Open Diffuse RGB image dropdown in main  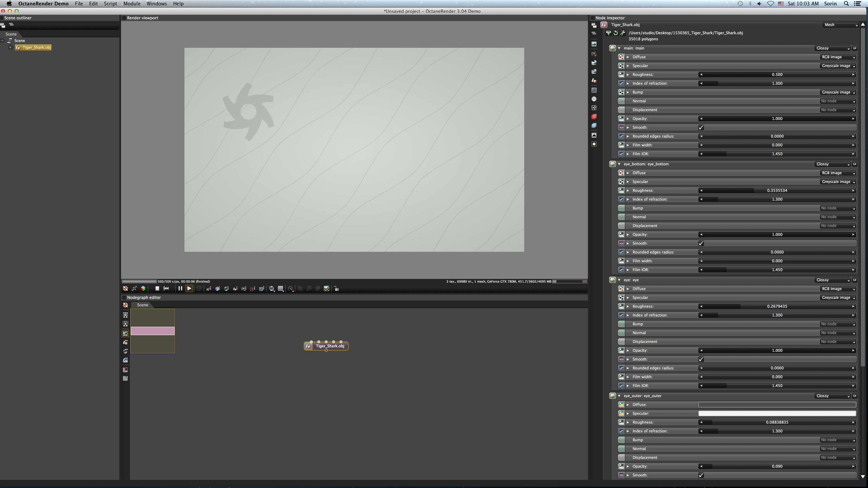tap(838, 57)
